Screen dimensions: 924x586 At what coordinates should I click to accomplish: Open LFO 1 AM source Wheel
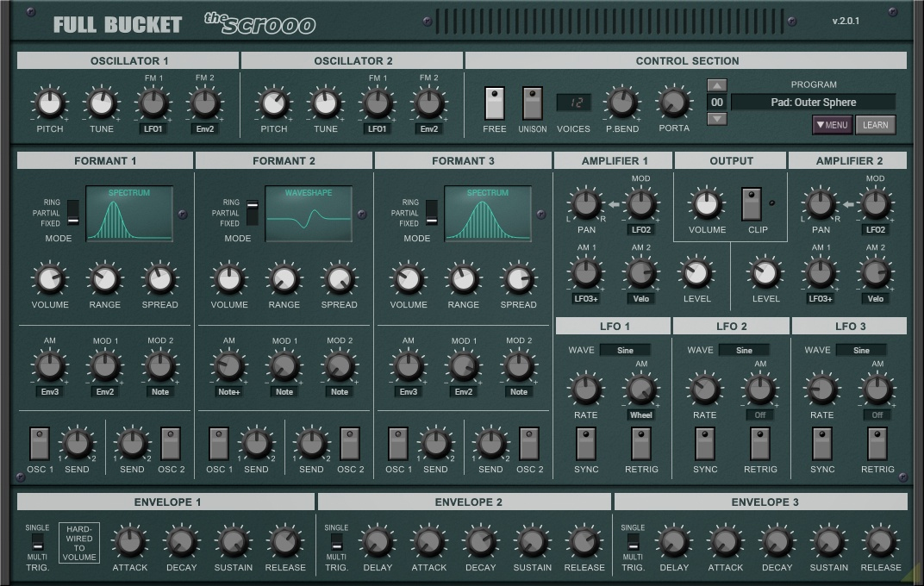[641, 415]
